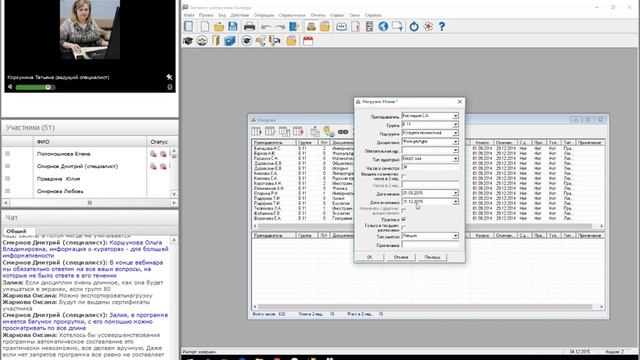Select checkbox next to Правдина Юлия
This screenshot has height=360, width=640.
point(7,178)
